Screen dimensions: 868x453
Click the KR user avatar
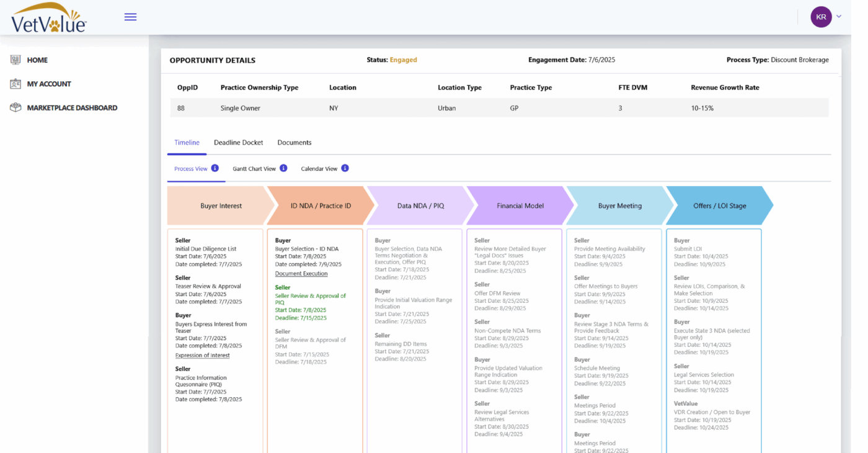[821, 17]
